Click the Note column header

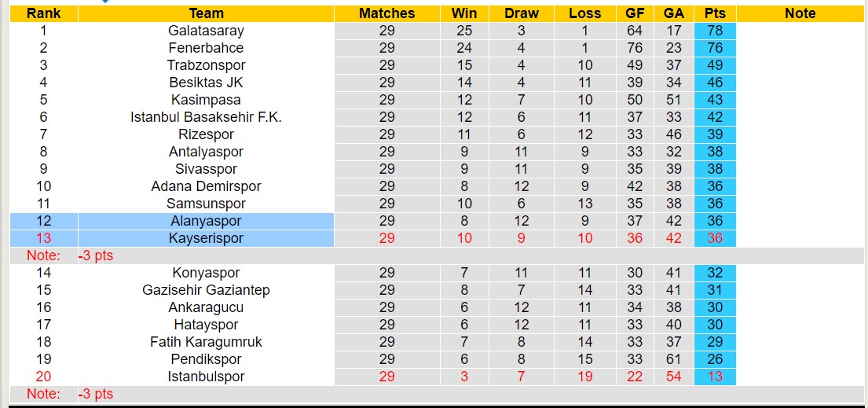point(800,13)
